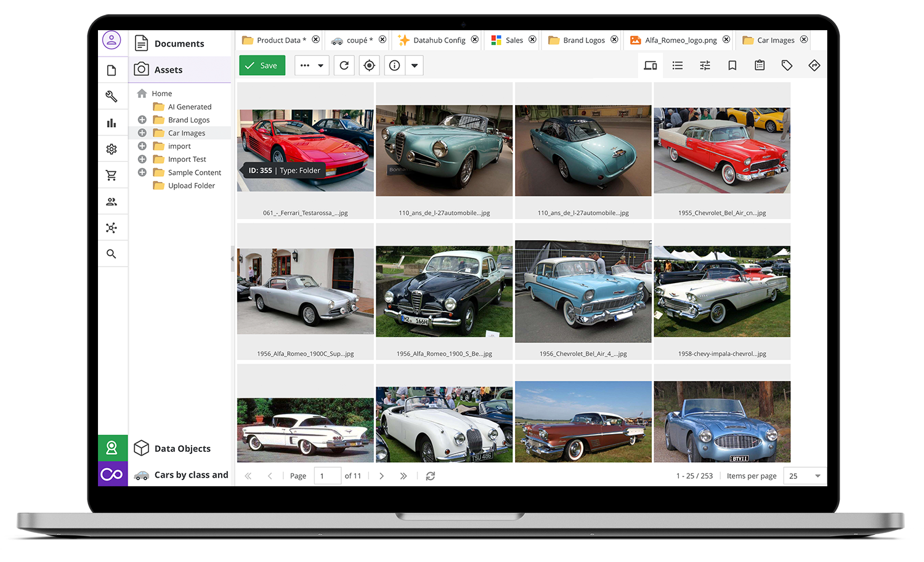Open the user profile avatar icon
Image resolution: width=924 pixels, height=562 pixels.
pos(111,41)
